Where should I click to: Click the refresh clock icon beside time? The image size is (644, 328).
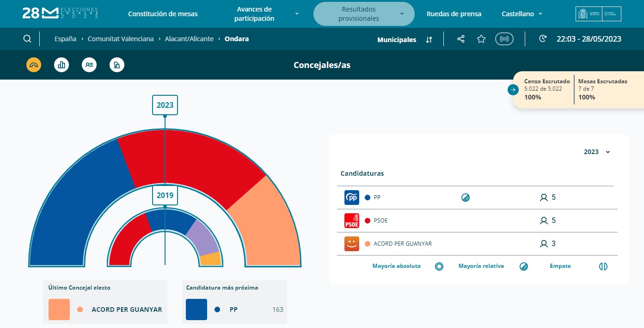coord(543,39)
